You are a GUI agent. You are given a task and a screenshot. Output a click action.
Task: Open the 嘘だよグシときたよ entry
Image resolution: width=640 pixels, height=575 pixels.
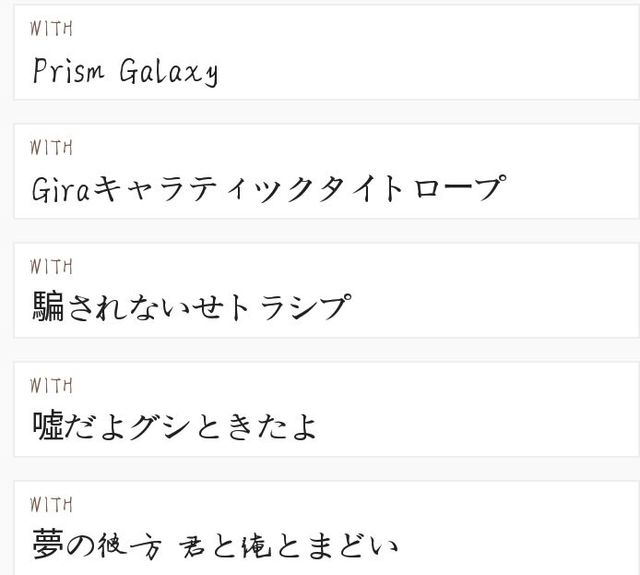click(x=327, y=409)
